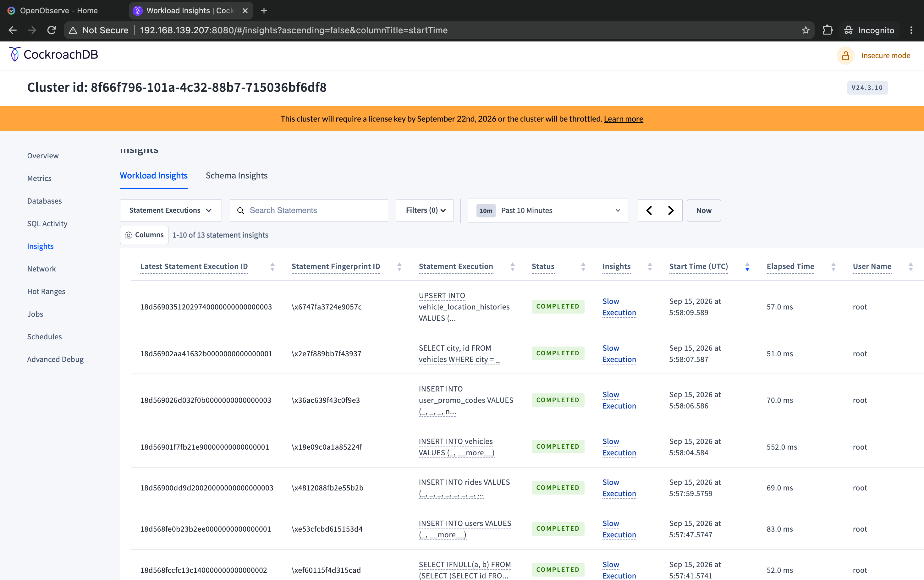Open Insights in sidebar

coord(40,246)
